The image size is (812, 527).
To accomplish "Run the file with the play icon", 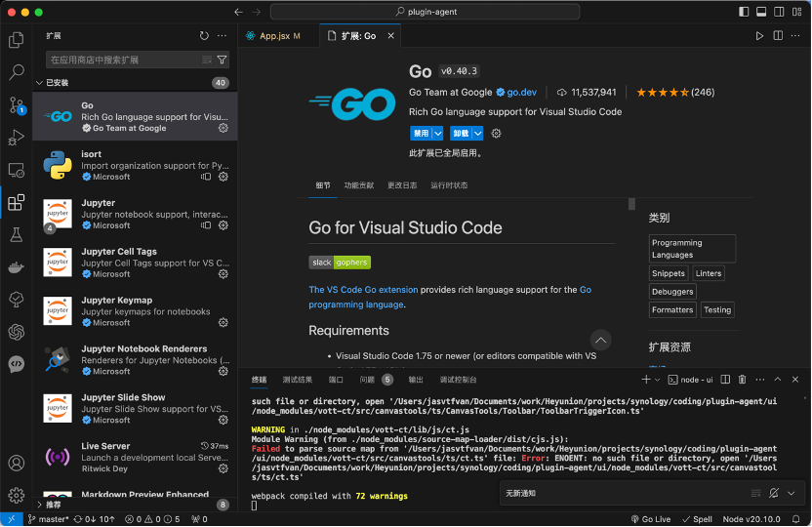I will click(x=759, y=36).
